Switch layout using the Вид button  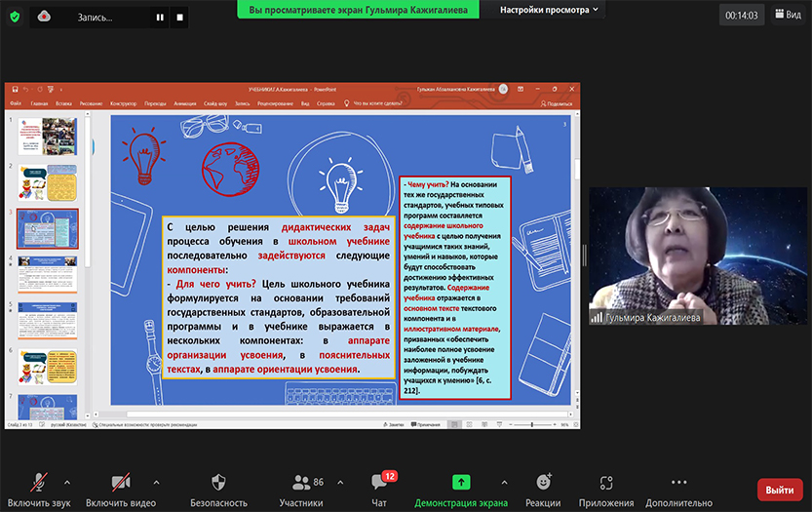(788, 15)
